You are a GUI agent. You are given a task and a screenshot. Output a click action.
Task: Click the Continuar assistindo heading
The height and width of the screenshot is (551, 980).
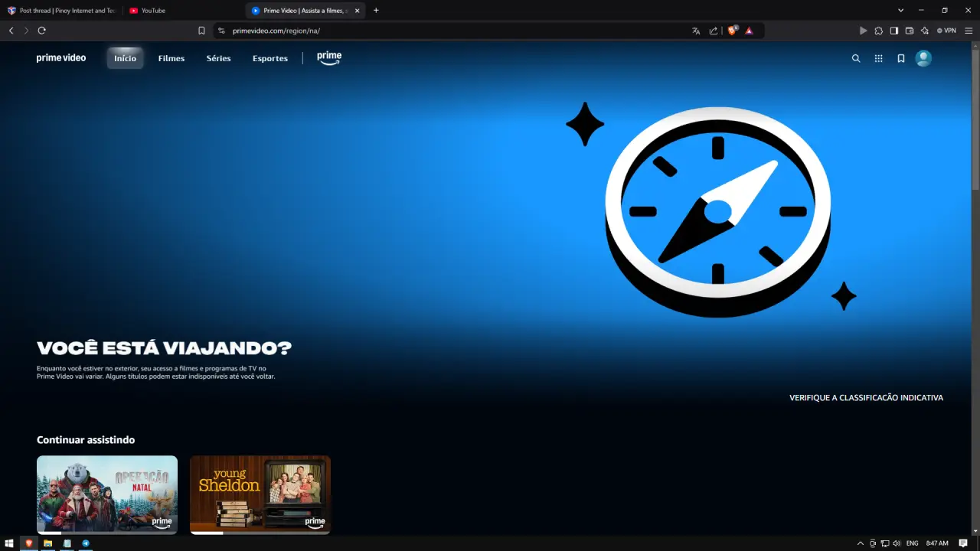86,440
